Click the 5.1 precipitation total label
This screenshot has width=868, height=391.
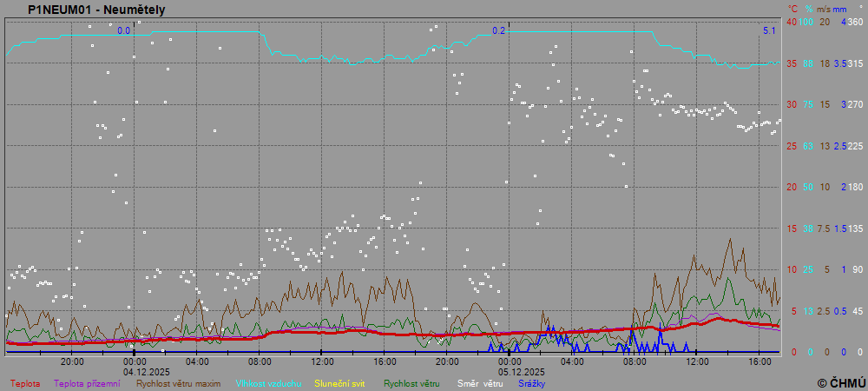pos(769,31)
